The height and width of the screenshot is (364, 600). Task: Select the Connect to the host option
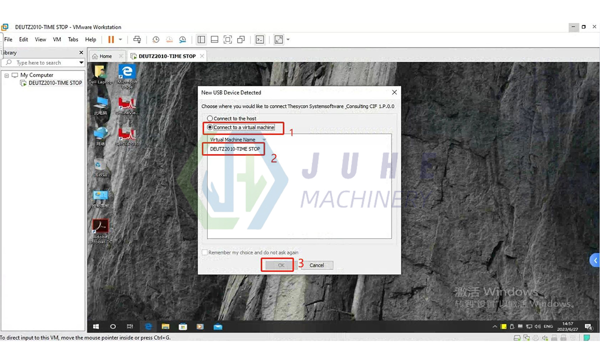coord(210,118)
